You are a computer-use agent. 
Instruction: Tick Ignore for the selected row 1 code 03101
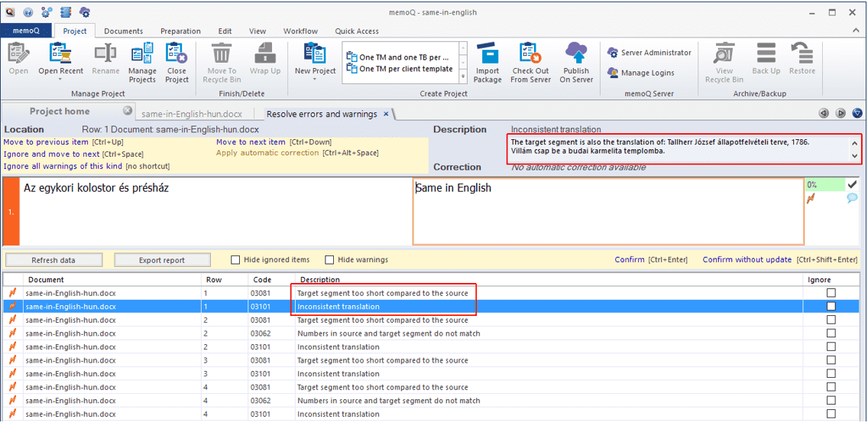[x=831, y=307]
